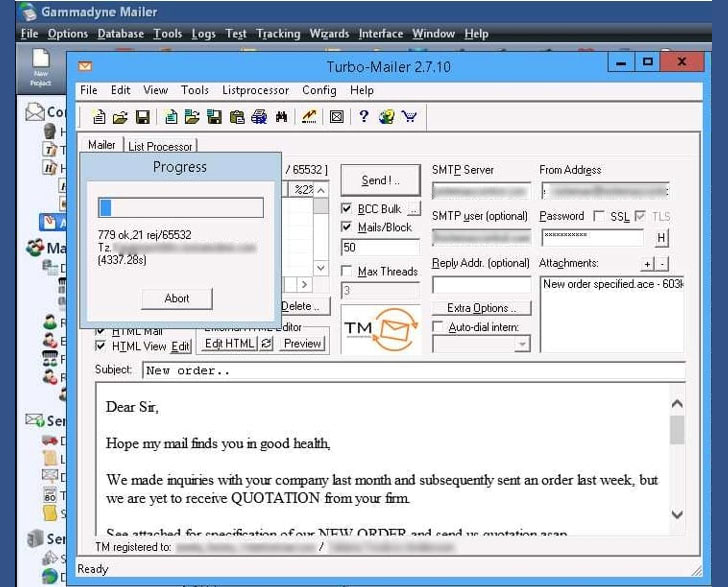Click the Extra Options button

[x=481, y=308]
